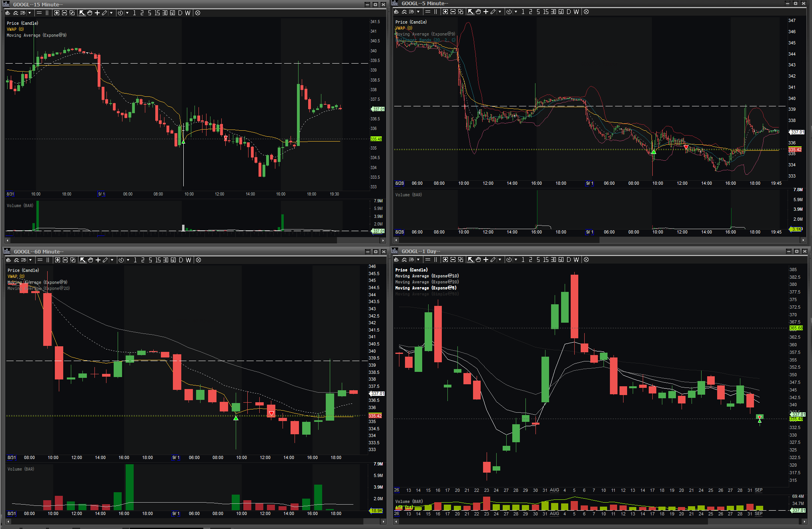812x529 pixels.
Task: Activate arrow pointer tool in 1 Day chart
Action: [x=471, y=260]
